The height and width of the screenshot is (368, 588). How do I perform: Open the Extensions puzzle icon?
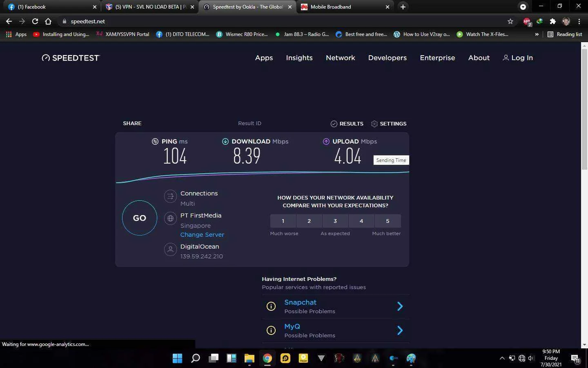[x=552, y=21]
